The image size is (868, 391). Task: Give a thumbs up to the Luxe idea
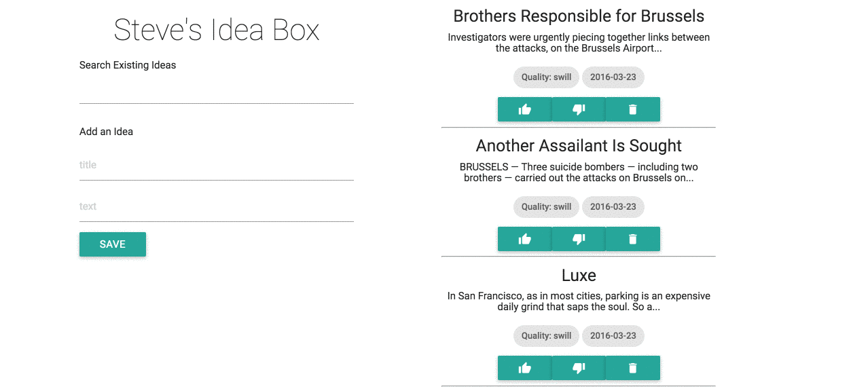[524, 367]
